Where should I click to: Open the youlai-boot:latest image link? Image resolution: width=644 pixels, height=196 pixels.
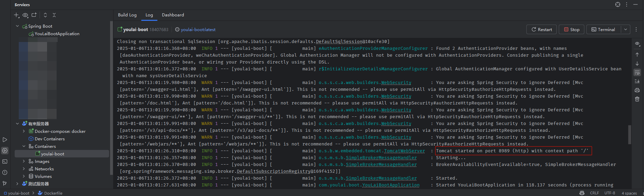[198, 30]
